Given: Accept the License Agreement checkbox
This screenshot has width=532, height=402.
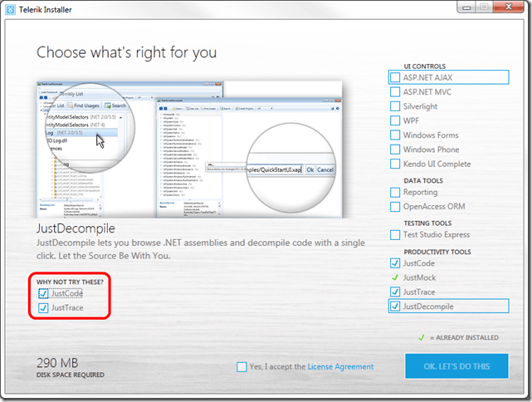Looking at the screenshot, I should coord(242,366).
